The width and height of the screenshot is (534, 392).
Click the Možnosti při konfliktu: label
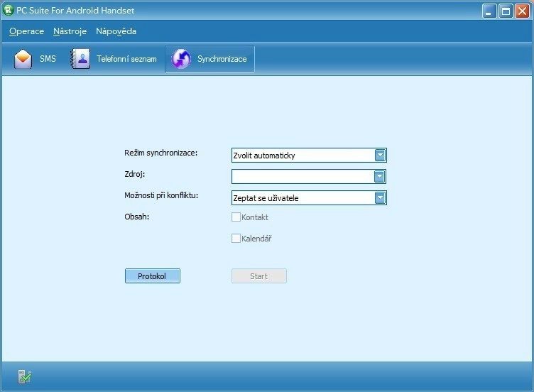[x=161, y=195]
